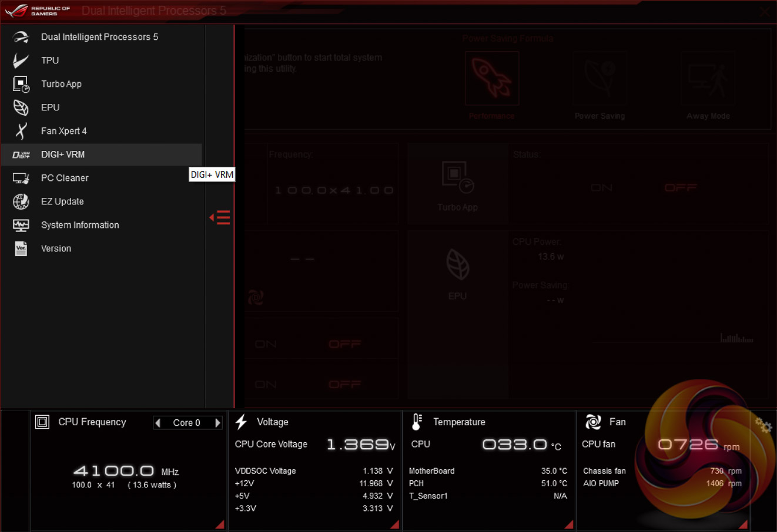Click the Temperature thermometer icon

(x=417, y=422)
